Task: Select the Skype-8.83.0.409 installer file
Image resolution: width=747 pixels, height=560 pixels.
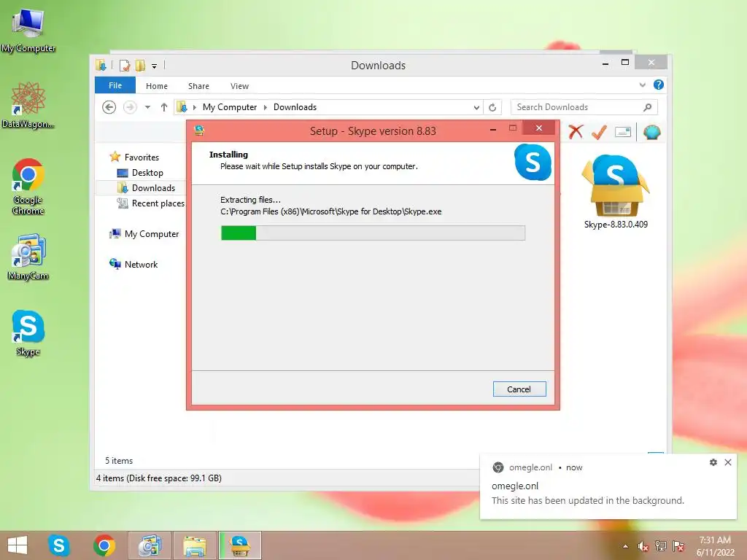Action: click(616, 192)
